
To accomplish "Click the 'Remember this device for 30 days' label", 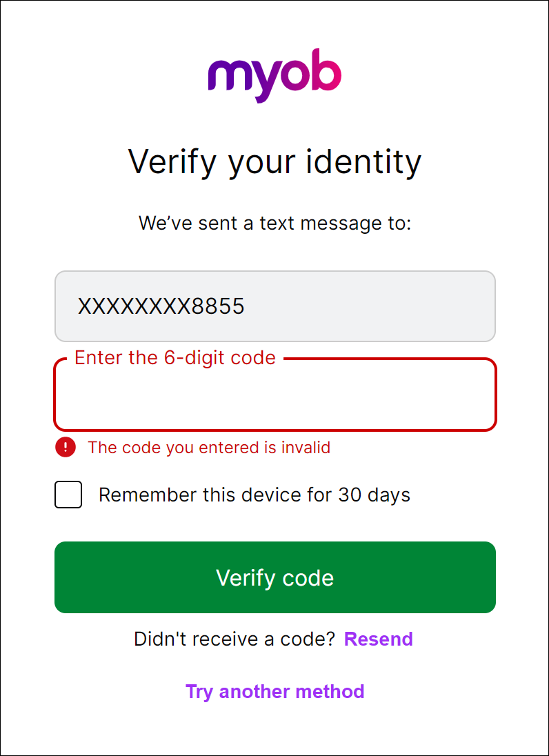I will [x=254, y=495].
